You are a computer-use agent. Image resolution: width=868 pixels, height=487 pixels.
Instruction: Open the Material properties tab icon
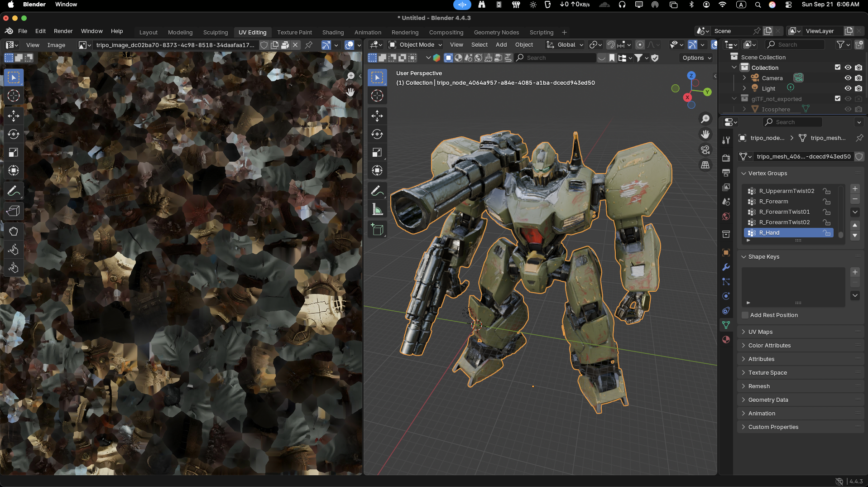(726, 339)
